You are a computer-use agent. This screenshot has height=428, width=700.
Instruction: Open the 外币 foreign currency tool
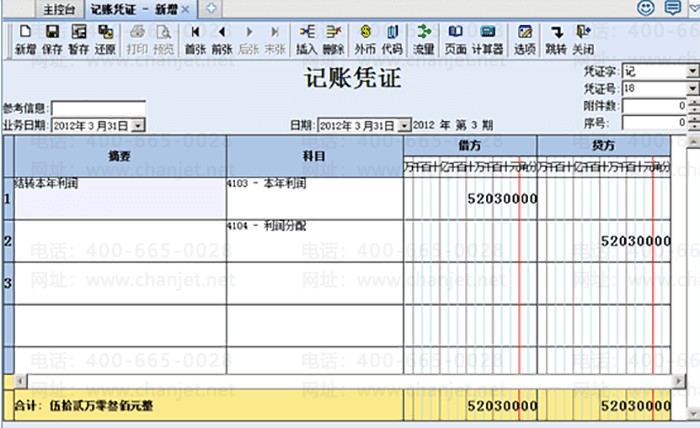(x=365, y=39)
